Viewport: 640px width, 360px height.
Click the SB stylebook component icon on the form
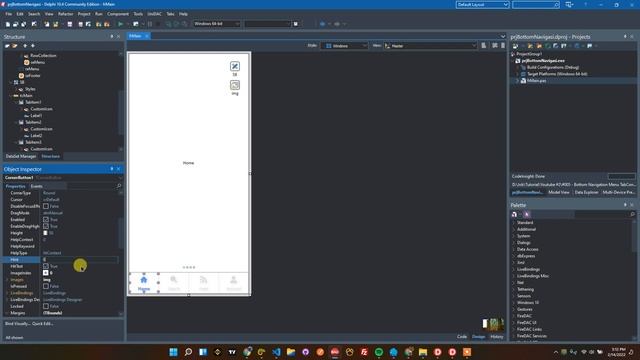click(235, 66)
